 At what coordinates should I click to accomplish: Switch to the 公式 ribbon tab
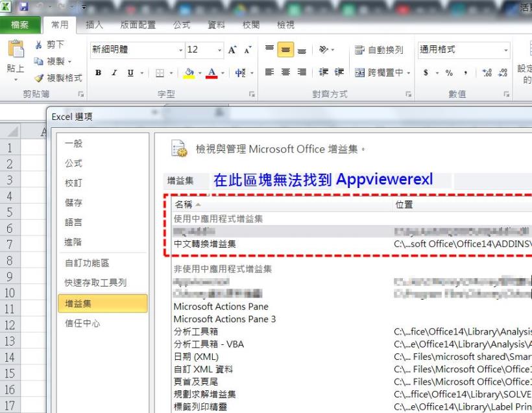pyautogui.click(x=182, y=25)
